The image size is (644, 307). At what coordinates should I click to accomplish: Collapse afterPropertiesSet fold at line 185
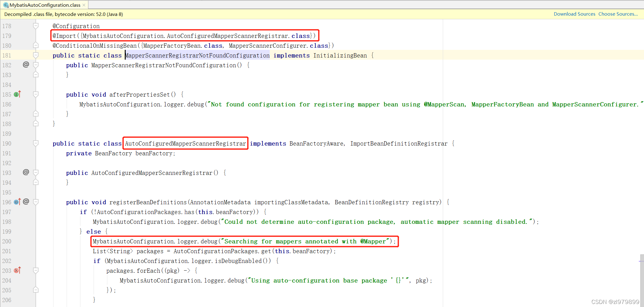pos(36,94)
